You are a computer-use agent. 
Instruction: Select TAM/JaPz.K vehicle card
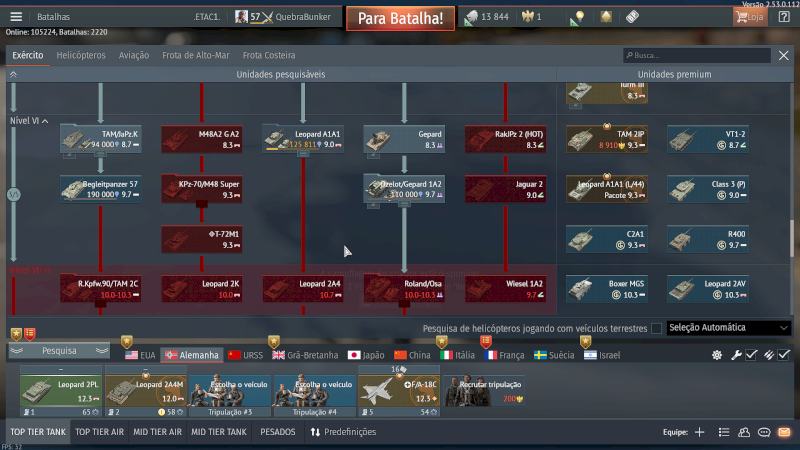(x=101, y=139)
